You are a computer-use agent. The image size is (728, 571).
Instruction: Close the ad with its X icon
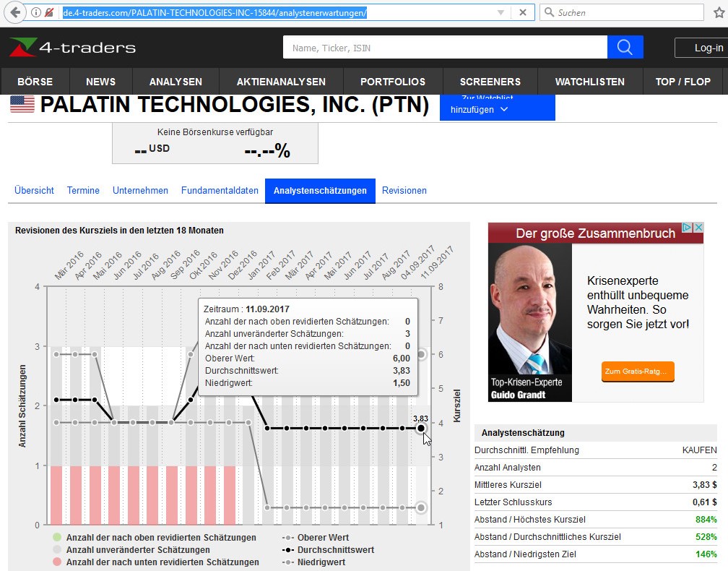click(x=698, y=227)
